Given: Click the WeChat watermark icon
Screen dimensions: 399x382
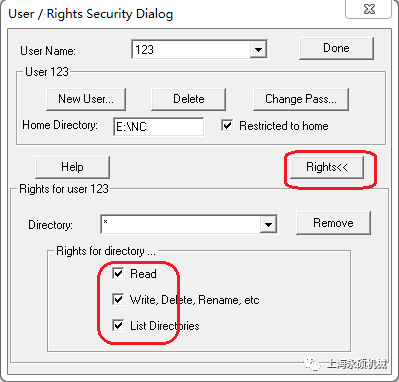Looking at the screenshot, I should 313,364.
